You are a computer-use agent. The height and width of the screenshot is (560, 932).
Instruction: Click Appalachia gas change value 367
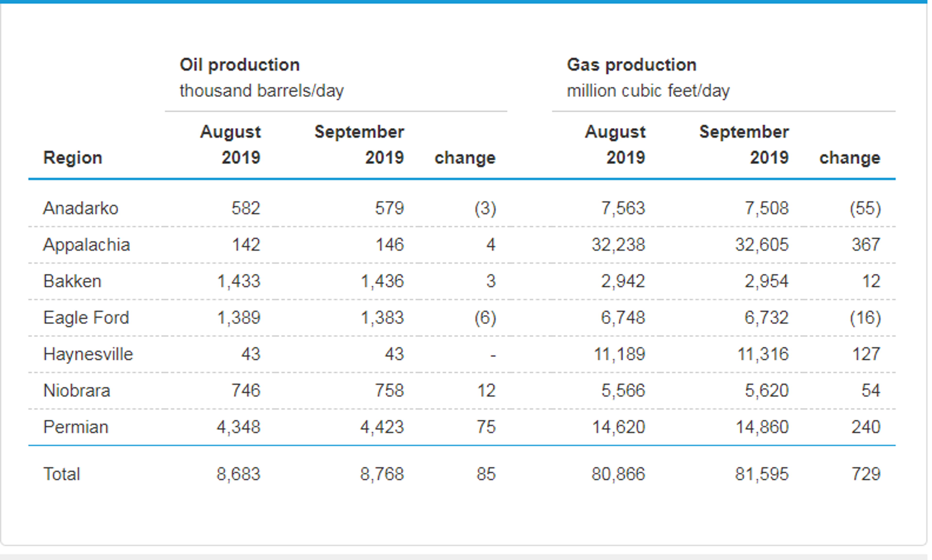click(x=866, y=245)
